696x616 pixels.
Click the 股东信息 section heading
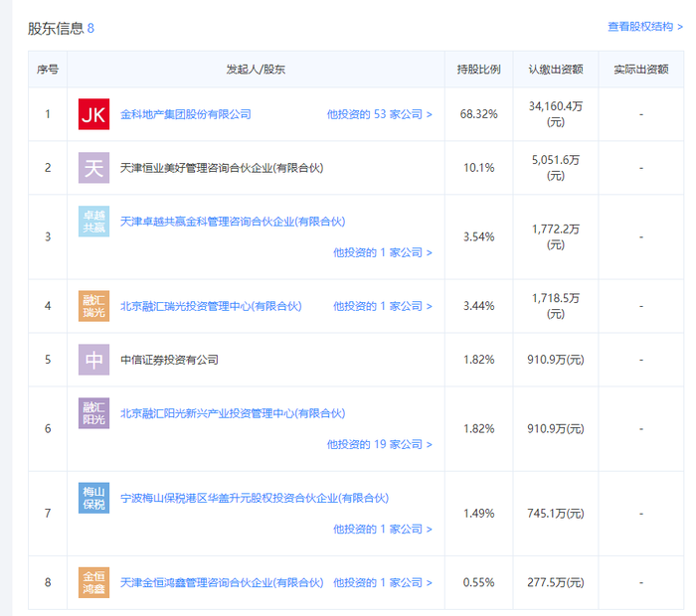click(x=56, y=29)
